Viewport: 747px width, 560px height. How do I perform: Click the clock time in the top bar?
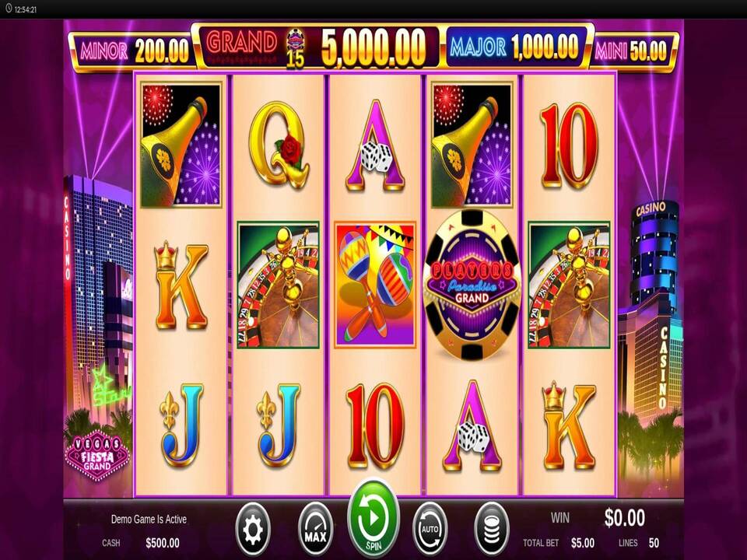coord(25,9)
